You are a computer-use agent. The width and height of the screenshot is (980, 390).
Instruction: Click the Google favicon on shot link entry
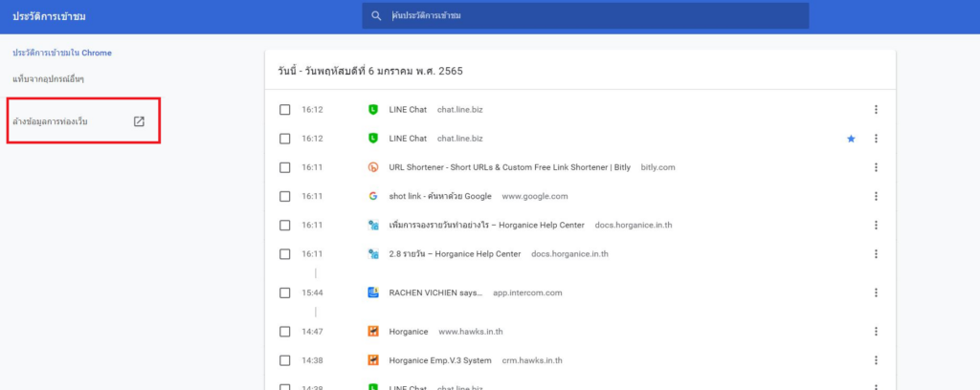click(x=373, y=197)
